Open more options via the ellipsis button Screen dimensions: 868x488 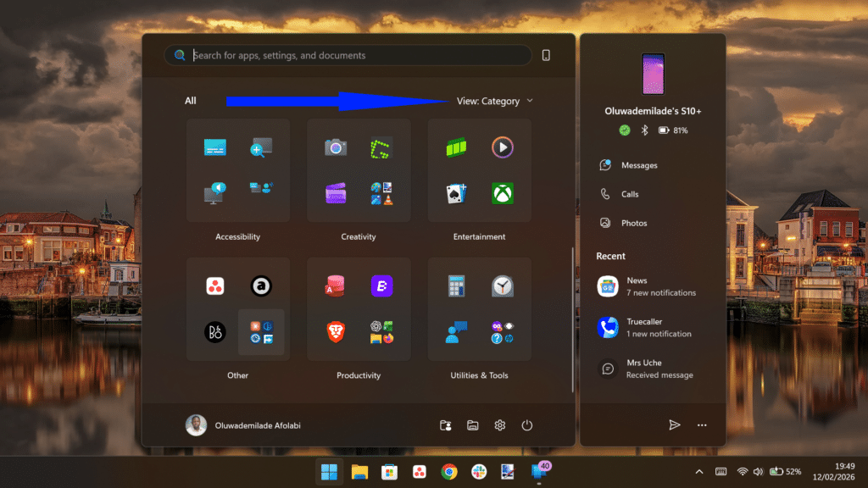(x=703, y=424)
